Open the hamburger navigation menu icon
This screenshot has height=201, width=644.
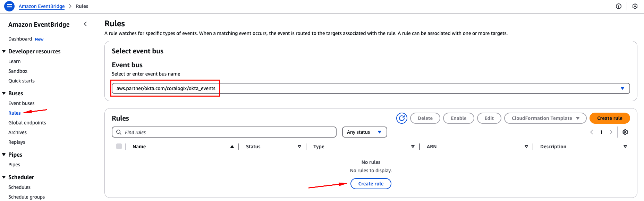[x=9, y=6]
